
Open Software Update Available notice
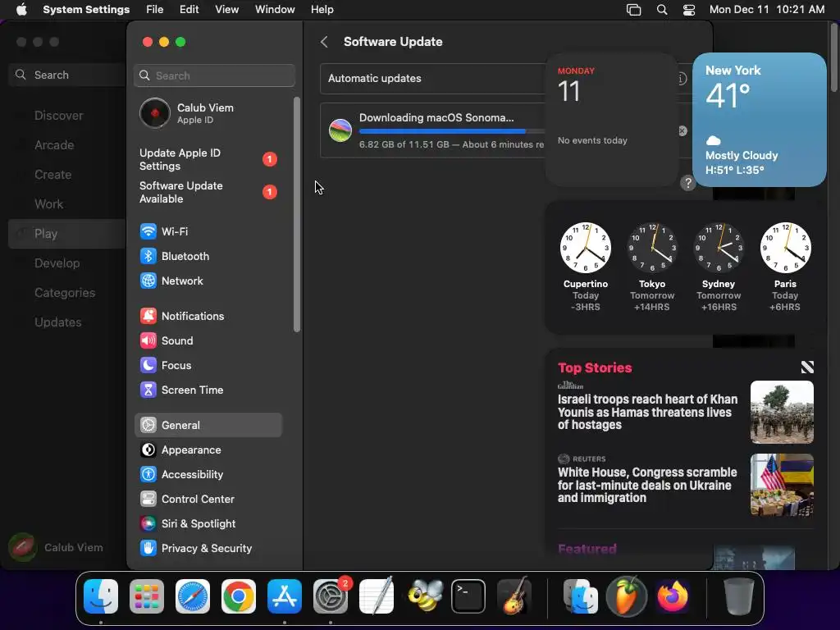tap(208, 192)
